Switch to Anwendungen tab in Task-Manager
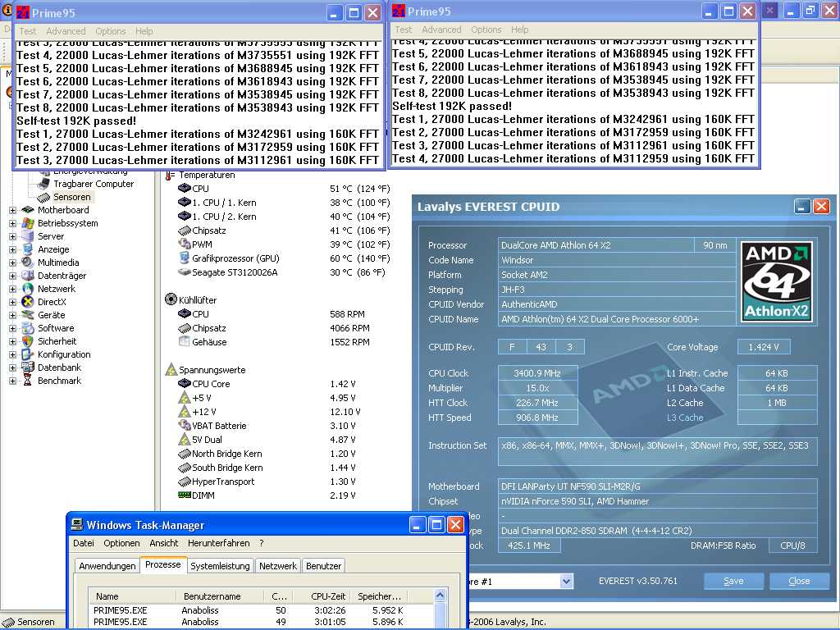Image resolution: width=840 pixels, height=630 pixels. pyautogui.click(x=107, y=566)
